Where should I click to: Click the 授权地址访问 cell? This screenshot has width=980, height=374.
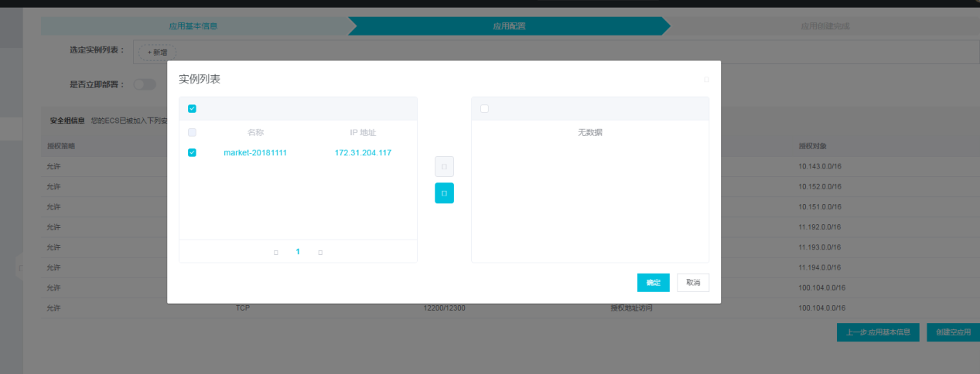[632, 308]
